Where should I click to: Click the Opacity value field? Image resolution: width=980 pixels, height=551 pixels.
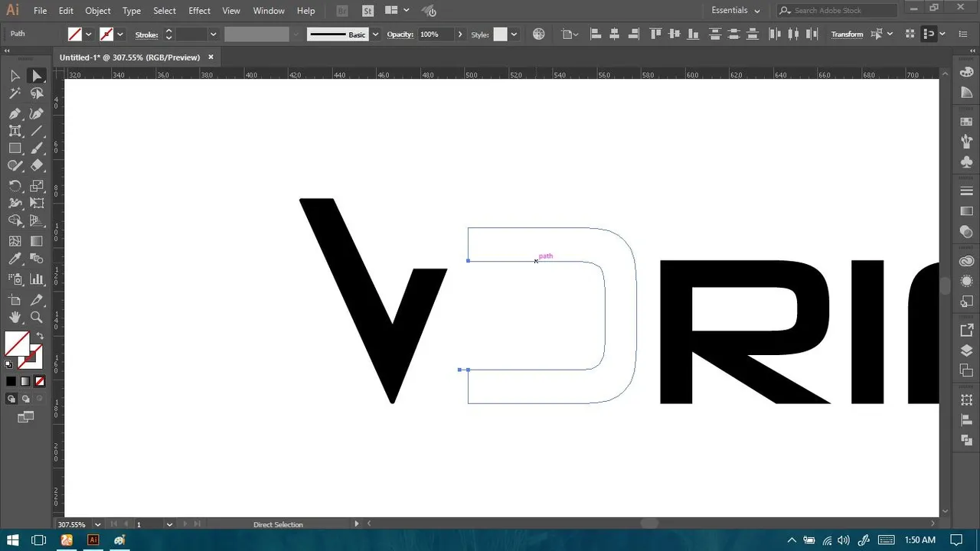click(x=436, y=34)
